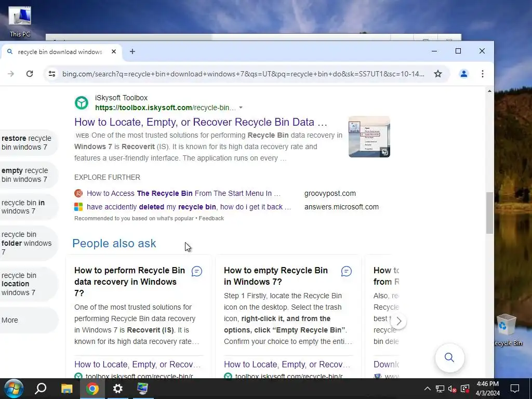Click the Microsoft logo favicon
This screenshot has height=399, width=532.
coord(78,207)
